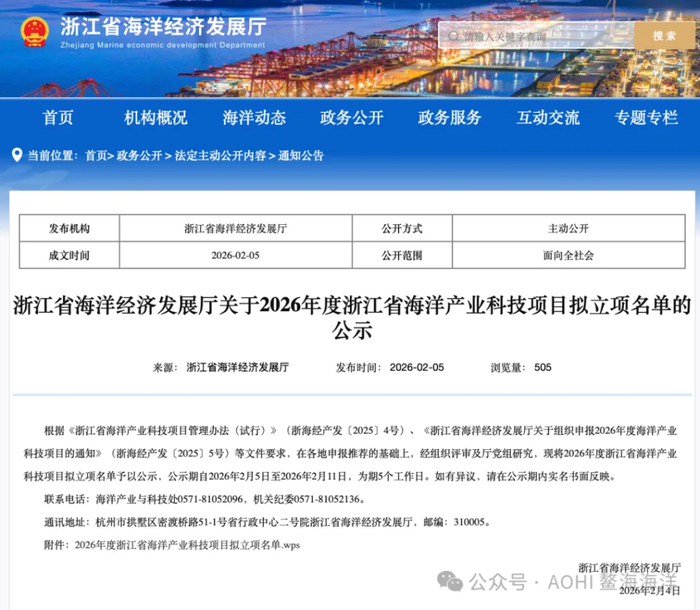This screenshot has width=700, height=610.
Task: Click the 浙江省海洋经济发展厅 site title in header
Action: click(163, 27)
